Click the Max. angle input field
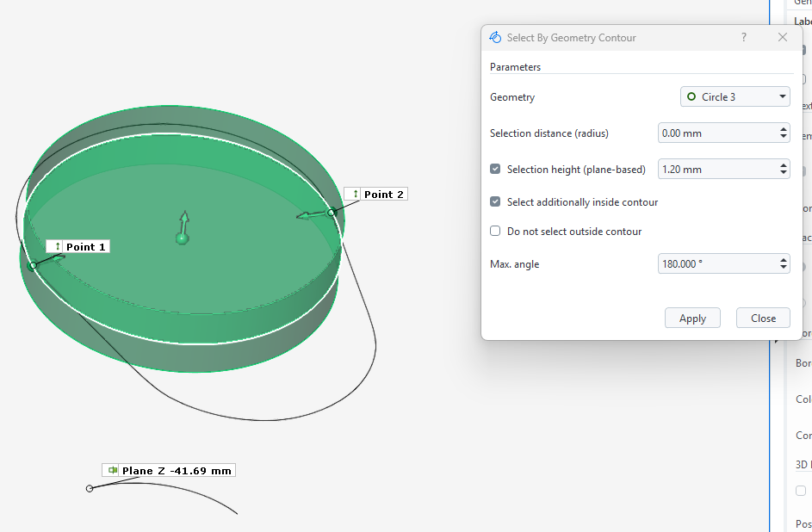812x532 pixels. pyautogui.click(x=716, y=264)
